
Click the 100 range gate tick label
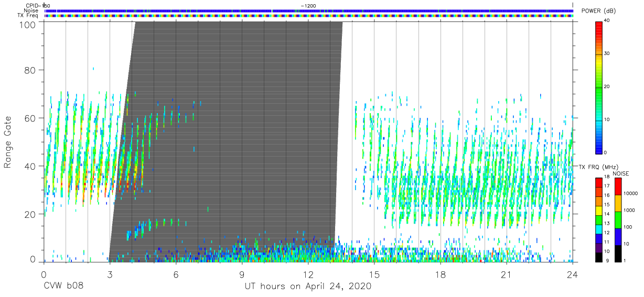pos(28,24)
